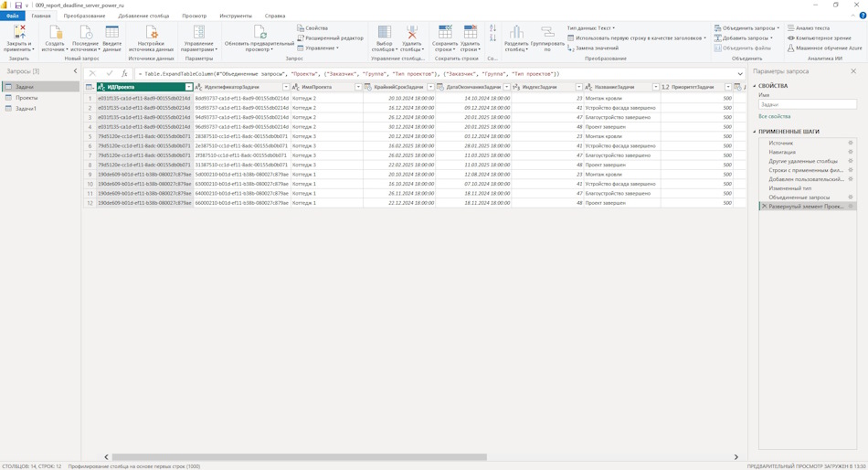Viewport: 868px width, 470px height.
Task: Click the Введите данные table icon
Action: click(111, 32)
